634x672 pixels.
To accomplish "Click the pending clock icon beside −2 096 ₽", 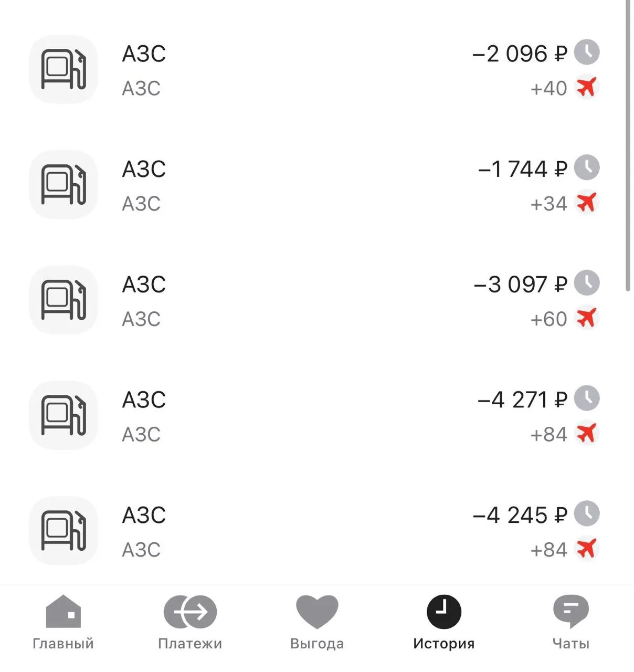I will [x=587, y=52].
